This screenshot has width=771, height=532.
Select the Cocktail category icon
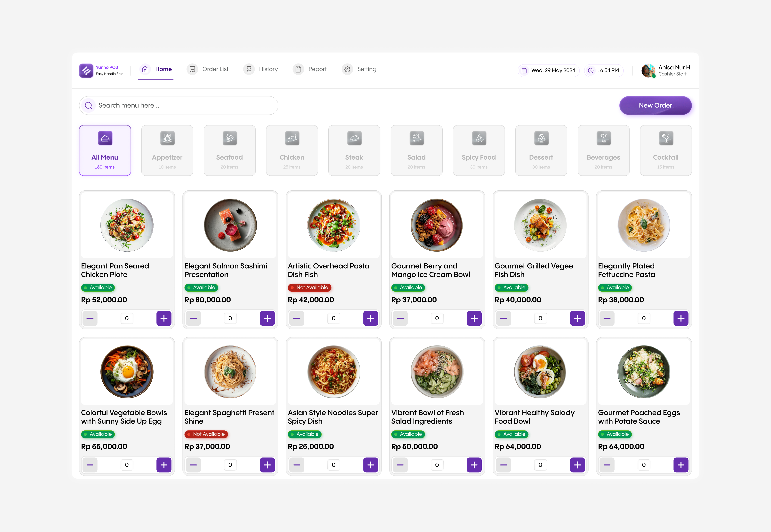point(666,138)
